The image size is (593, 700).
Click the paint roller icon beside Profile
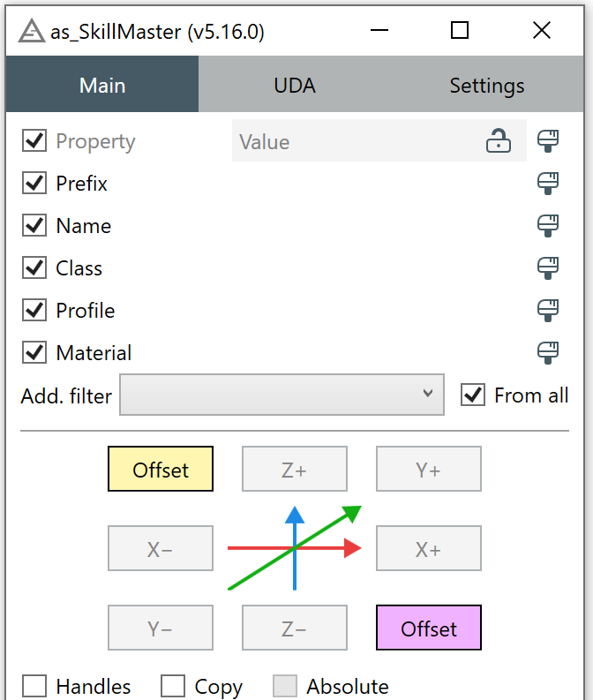548,311
